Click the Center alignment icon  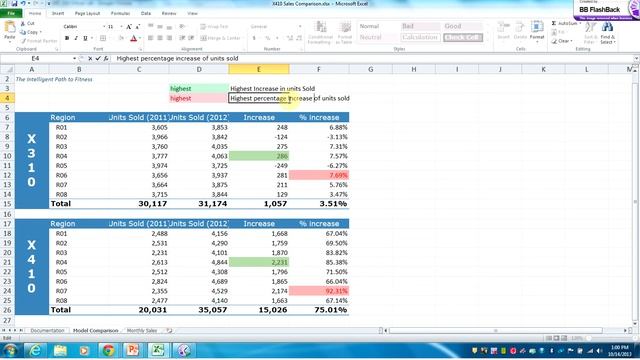160,38
